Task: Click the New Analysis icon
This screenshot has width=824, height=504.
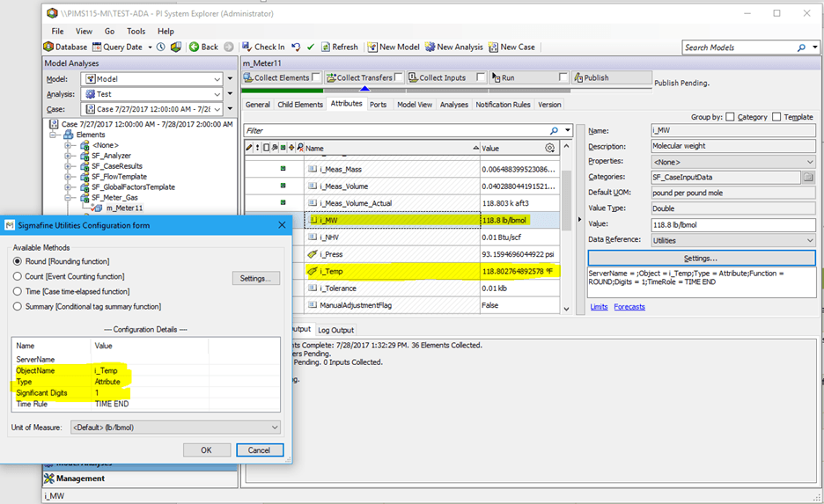Action: 430,47
